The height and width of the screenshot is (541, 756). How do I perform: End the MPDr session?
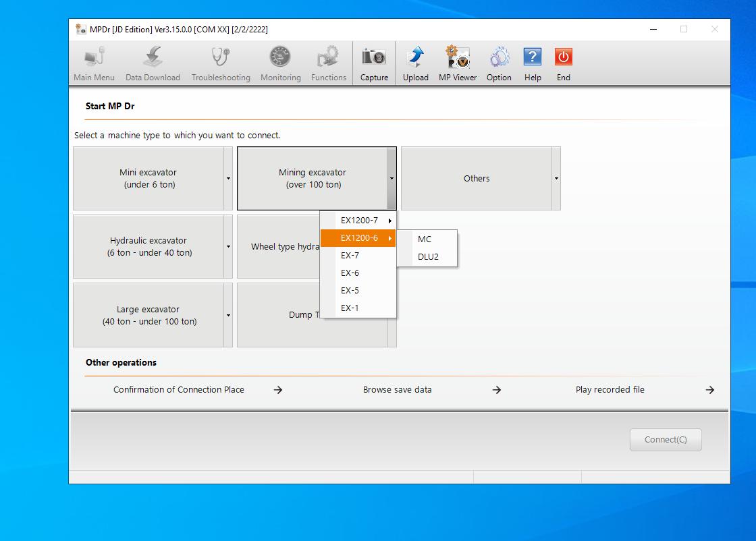[563, 62]
